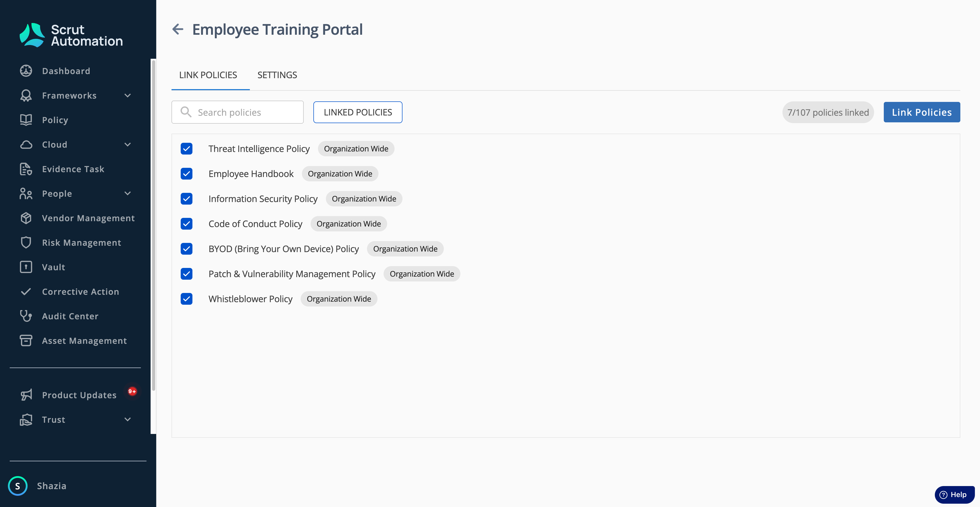The width and height of the screenshot is (980, 507).
Task: Expand the Cloud menu chevron
Action: coord(128,145)
